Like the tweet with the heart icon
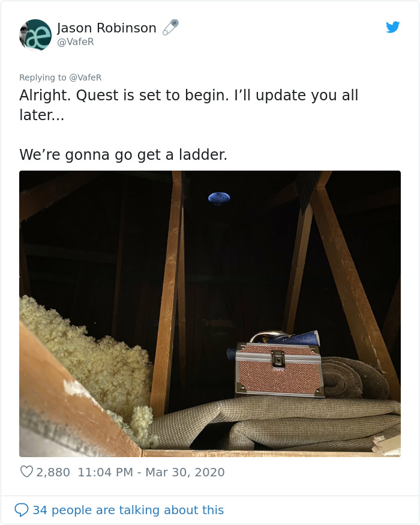The image size is (420, 525). [x=26, y=472]
